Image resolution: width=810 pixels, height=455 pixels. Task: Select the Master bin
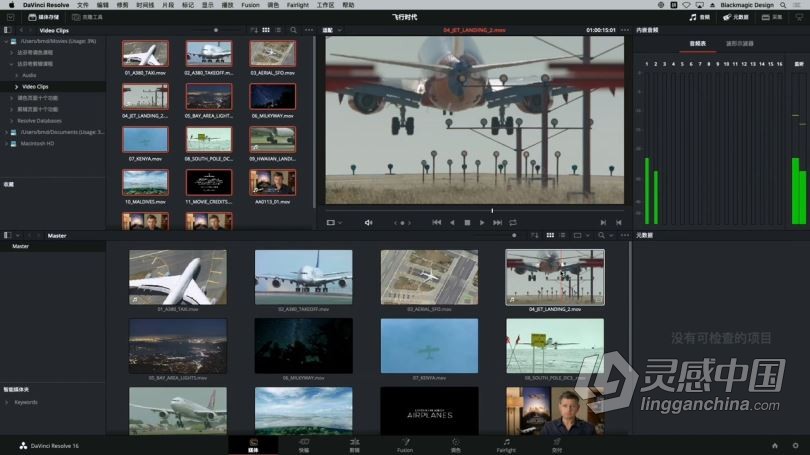point(53,246)
